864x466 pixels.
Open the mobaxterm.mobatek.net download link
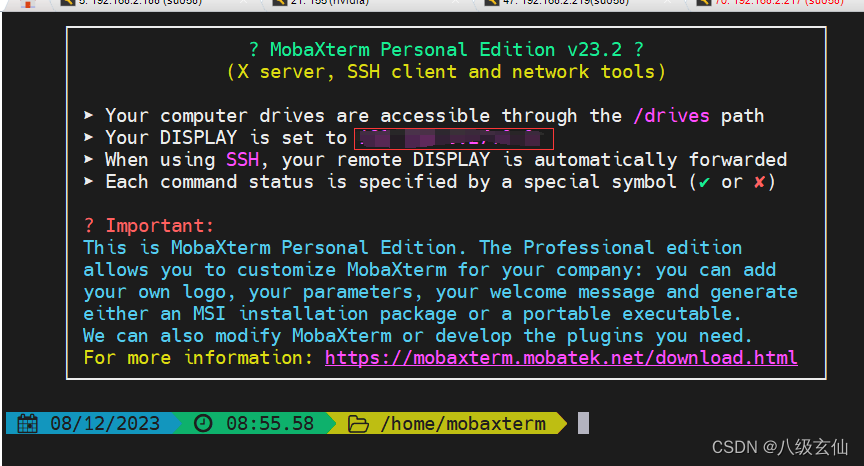(561, 358)
